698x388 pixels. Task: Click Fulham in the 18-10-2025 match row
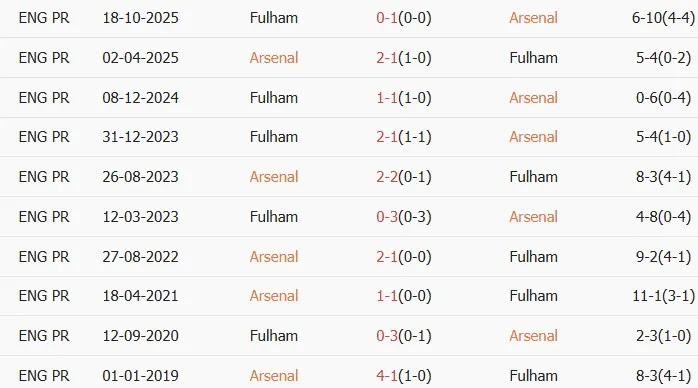274,18
